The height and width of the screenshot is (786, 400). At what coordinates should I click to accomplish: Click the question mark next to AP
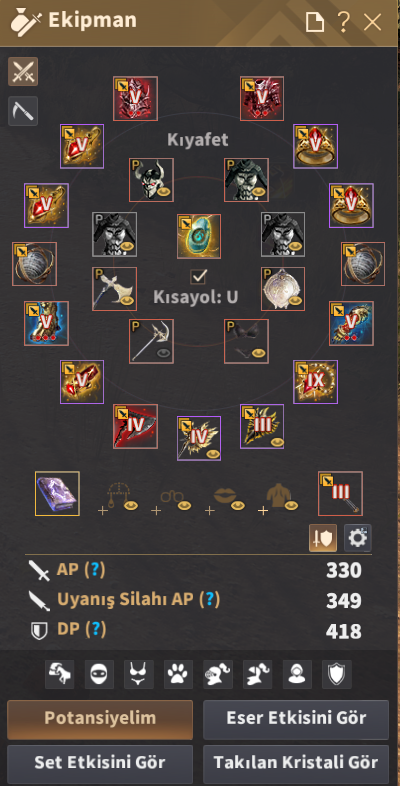click(95, 570)
